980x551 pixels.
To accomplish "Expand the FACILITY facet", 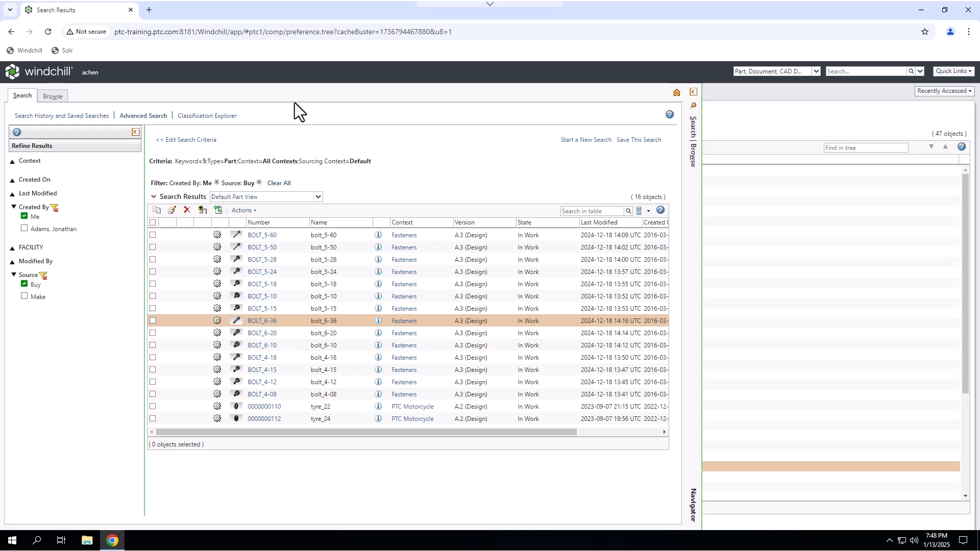I will [x=12, y=248].
